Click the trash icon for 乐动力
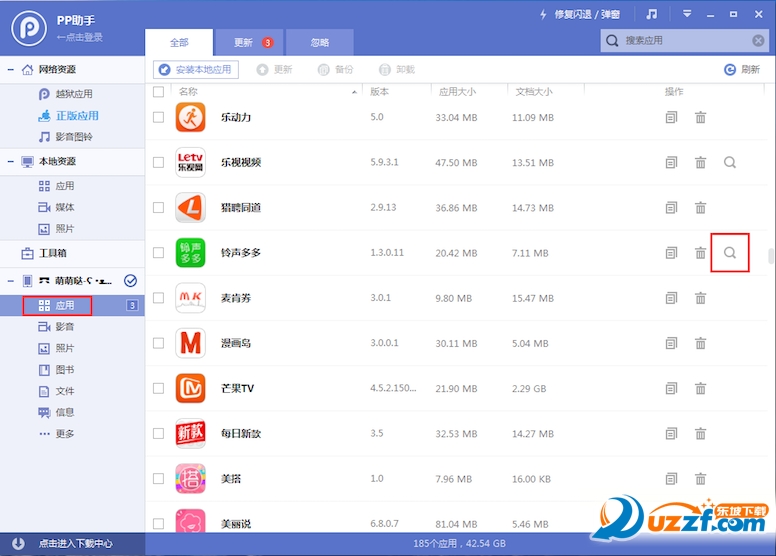The image size is (776, 556). tap(700, 117)
